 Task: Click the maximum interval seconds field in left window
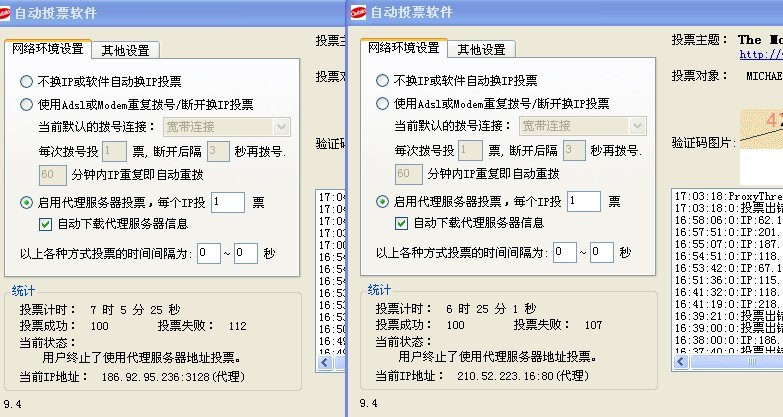click(245, 253)
